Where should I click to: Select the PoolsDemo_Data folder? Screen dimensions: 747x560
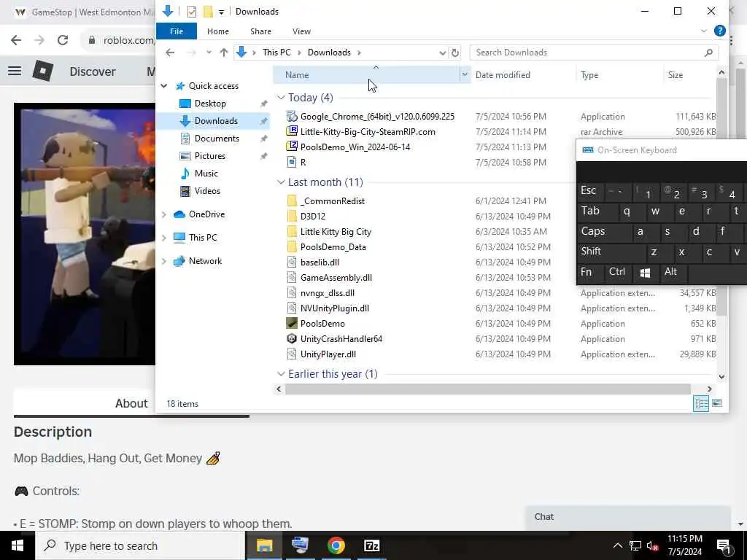(333, 247)
